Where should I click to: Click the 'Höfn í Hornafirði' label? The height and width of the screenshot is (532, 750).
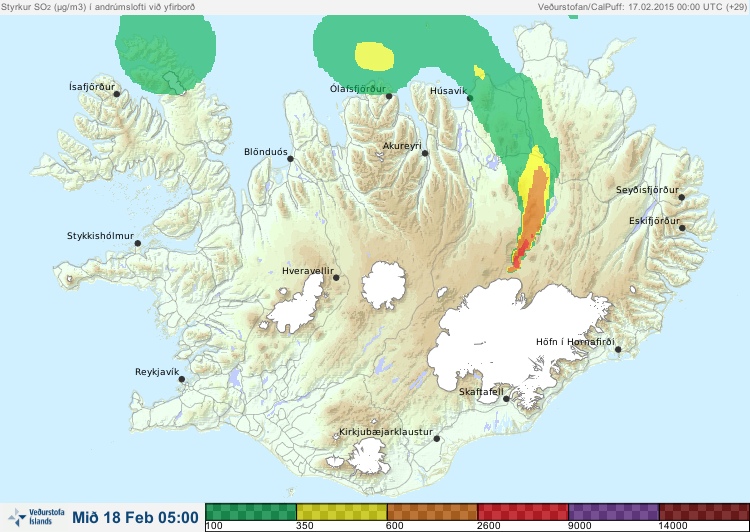click(575, 342)
